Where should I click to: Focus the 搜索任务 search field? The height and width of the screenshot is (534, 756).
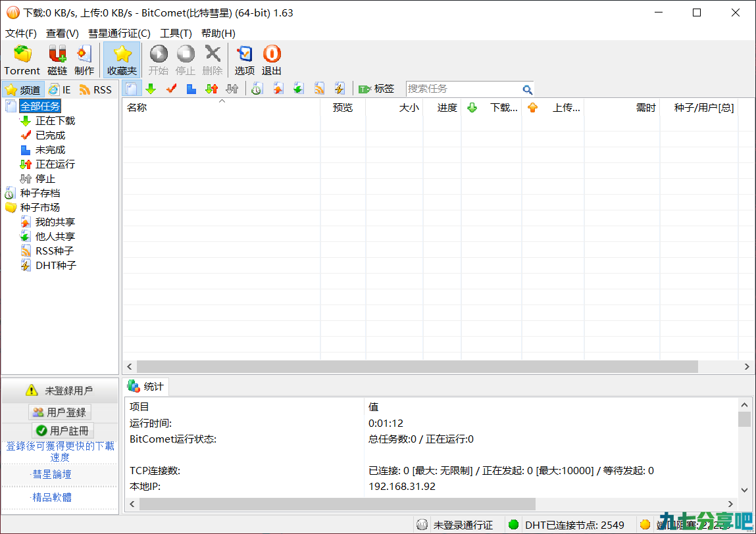click(464, 89)
